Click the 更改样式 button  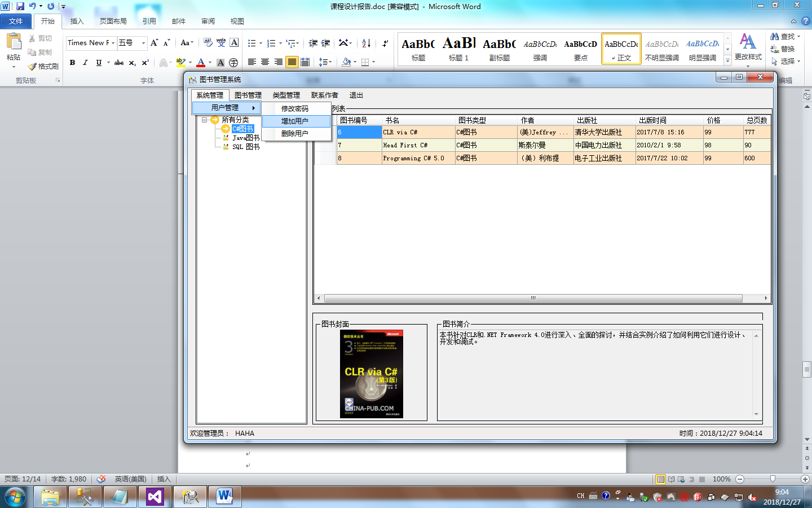(x=748, y=47)
